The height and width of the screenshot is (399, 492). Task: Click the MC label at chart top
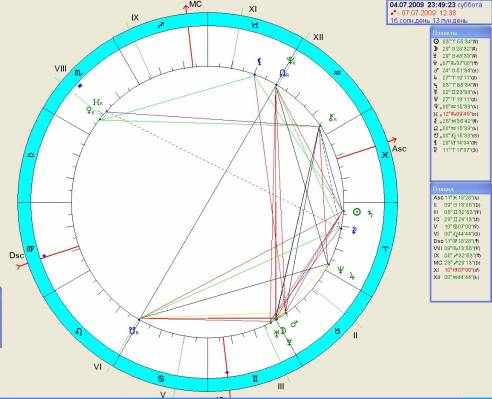pyautogui.click(x=195, y=4)
